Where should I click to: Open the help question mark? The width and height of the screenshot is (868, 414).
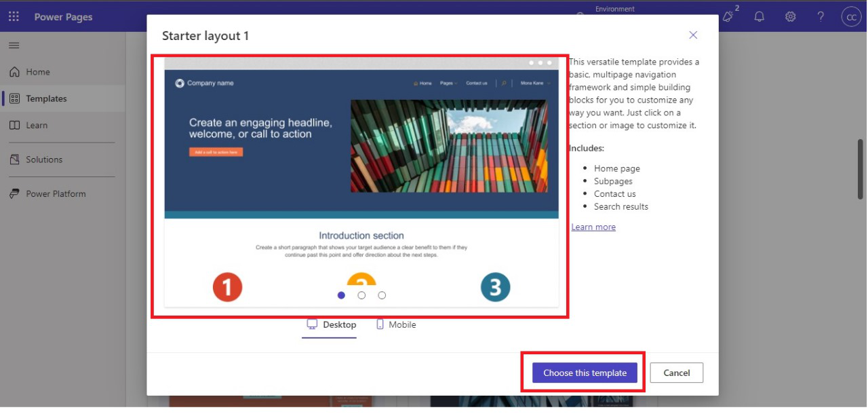tap(821, 17)
